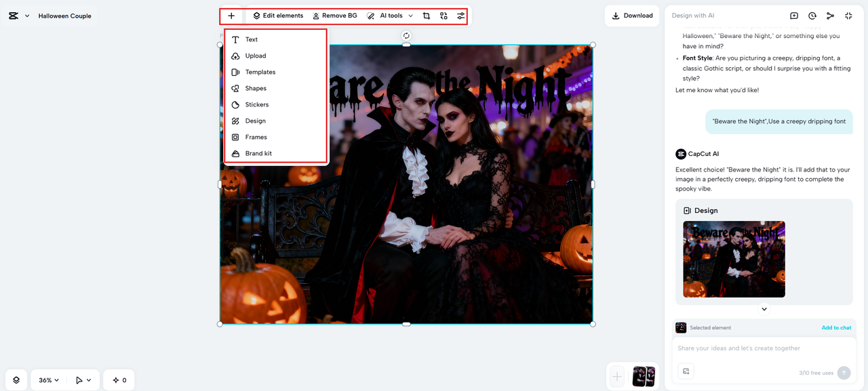
Task: Open the AI tools dropdown
Action: coord(390,16)
